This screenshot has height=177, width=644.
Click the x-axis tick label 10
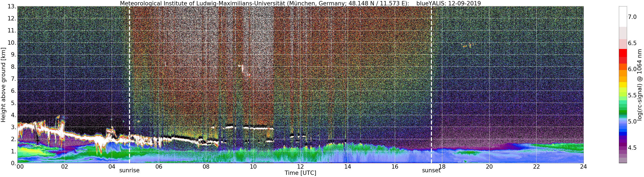pos(253,167)
